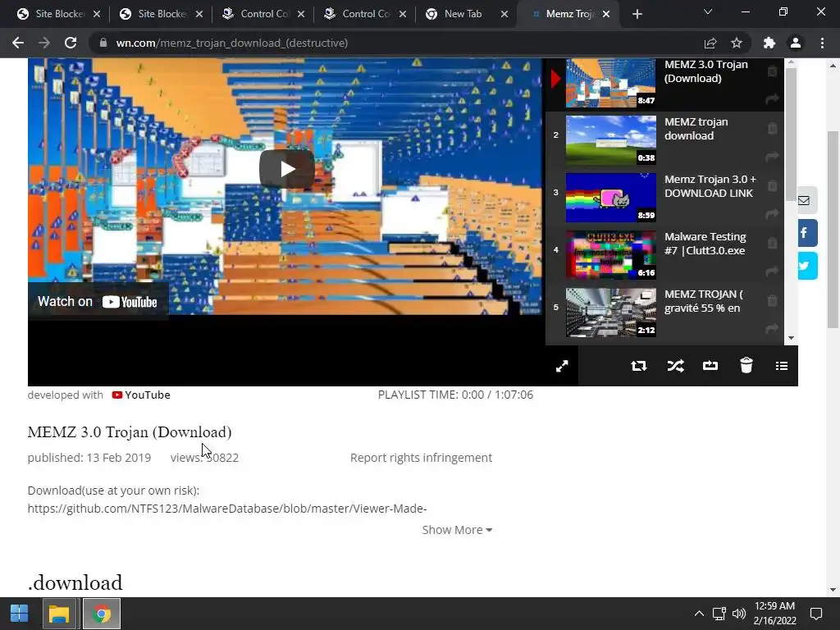Open the volume speaker icon
This screenshot has height=630, width=840.
(x=739, y=614)
